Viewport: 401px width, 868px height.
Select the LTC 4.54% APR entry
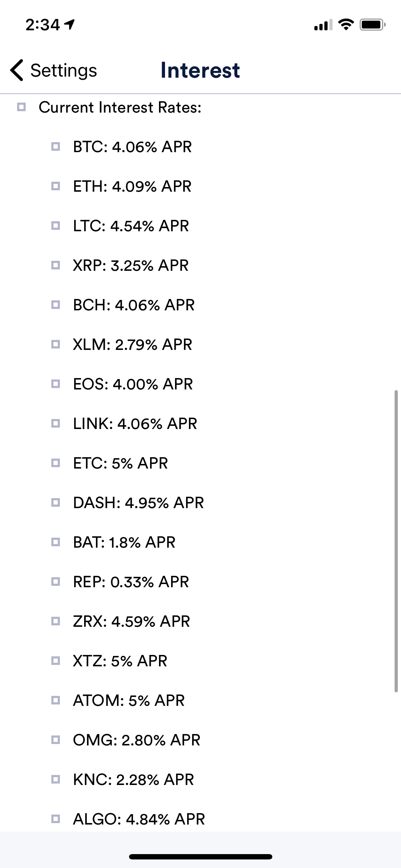click(x=131, y=226)
